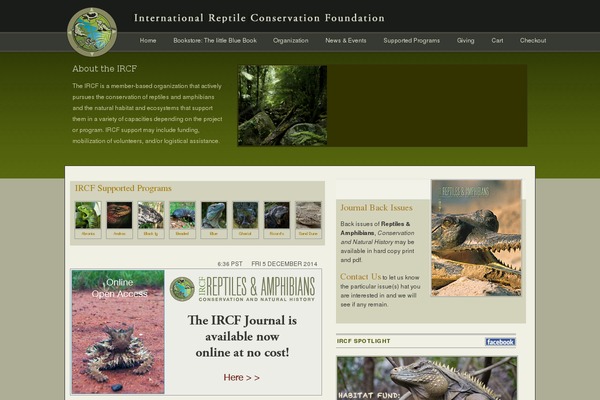Open the Organization menu

click(290, 41)
